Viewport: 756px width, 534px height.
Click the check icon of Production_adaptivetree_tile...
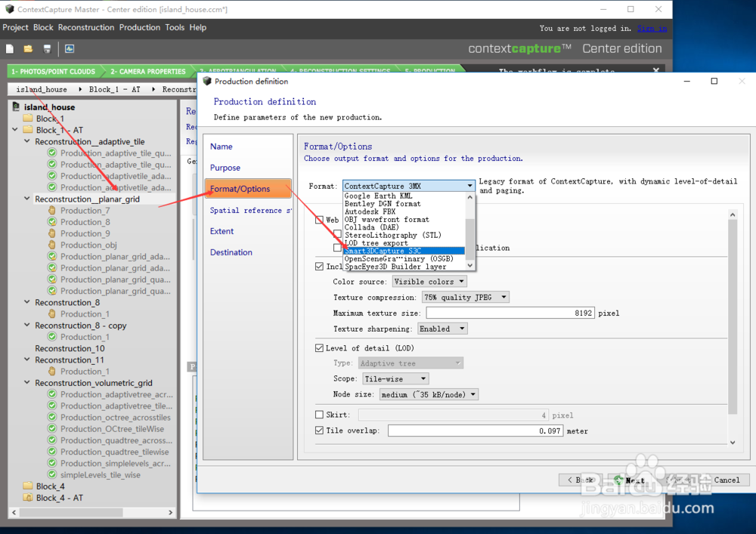coord(52,406)
